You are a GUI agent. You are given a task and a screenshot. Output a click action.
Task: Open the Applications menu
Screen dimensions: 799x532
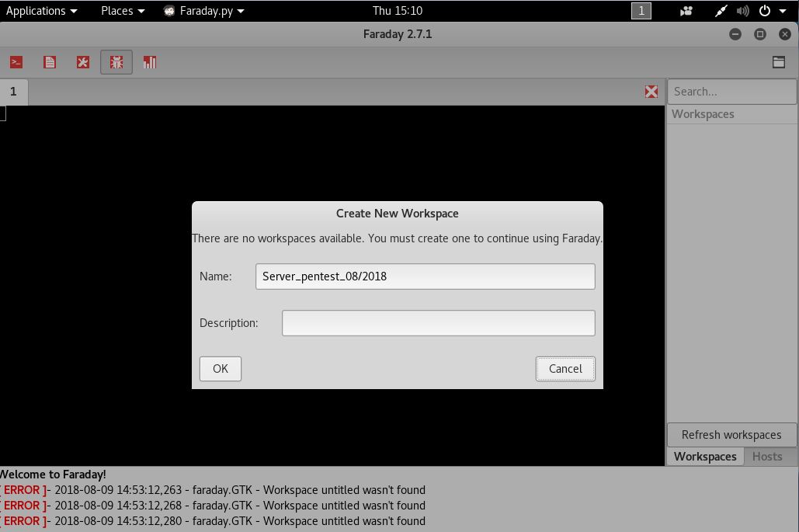[x=41, y=11]
